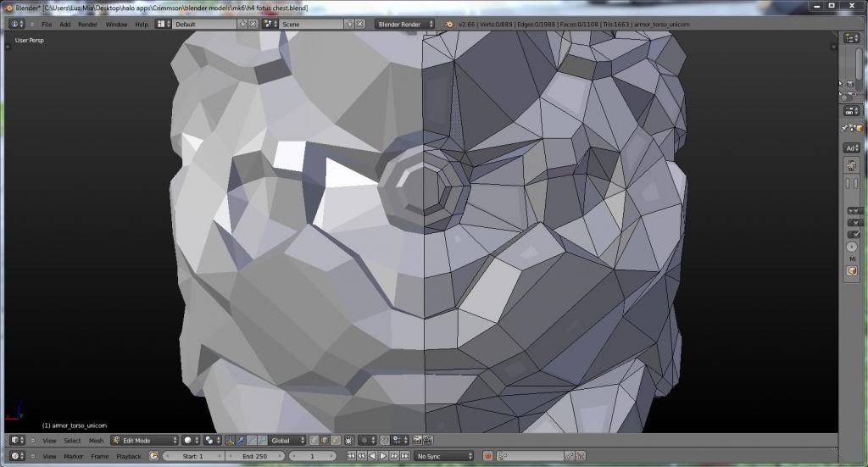Toggle the 3D manipulator widget
This screenshot has width=868, height=467.
pos(229,441)
